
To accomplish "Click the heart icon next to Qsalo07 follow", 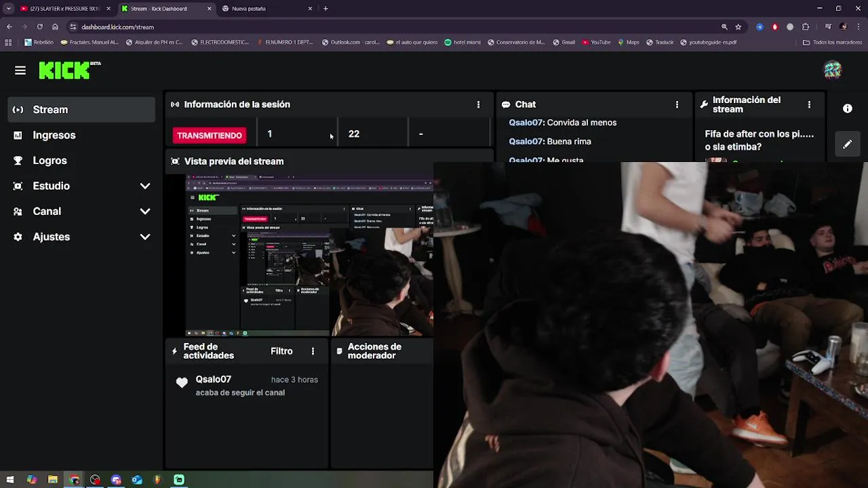I will coord(182,383).
